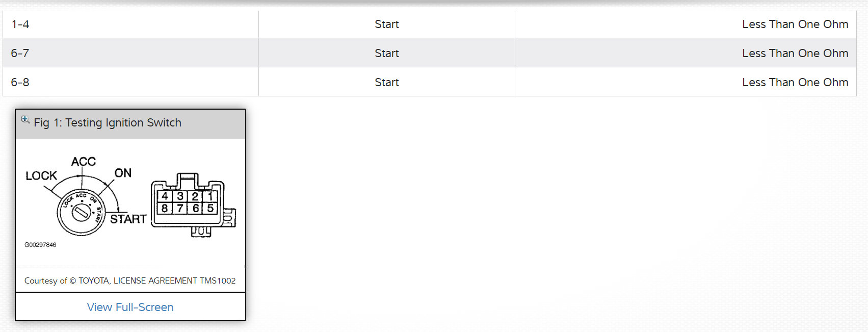Click Start in the 1-4 row
Viewport: 868px width, 332px height.
386,24
